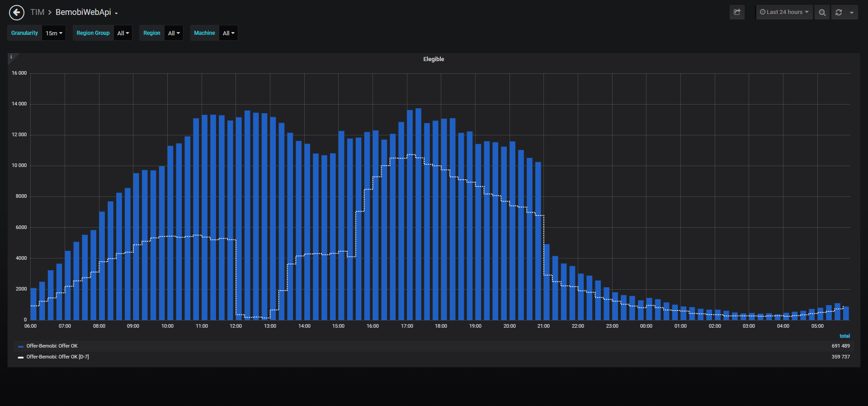Click the TIM folder breadcrumb
Viewport: 868px width, 406px height.
coord(38,12)
